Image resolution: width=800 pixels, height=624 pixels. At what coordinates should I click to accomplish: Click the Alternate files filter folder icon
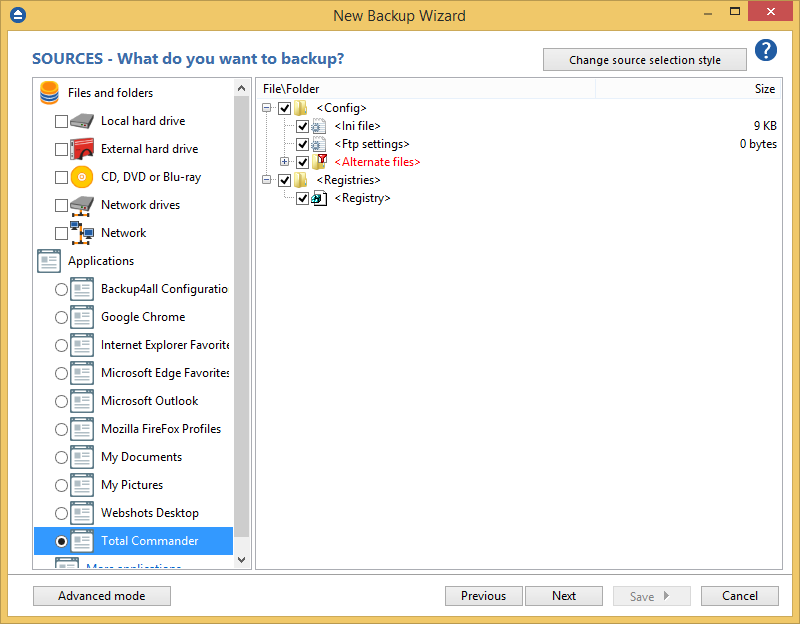click(x=319, y=162)
